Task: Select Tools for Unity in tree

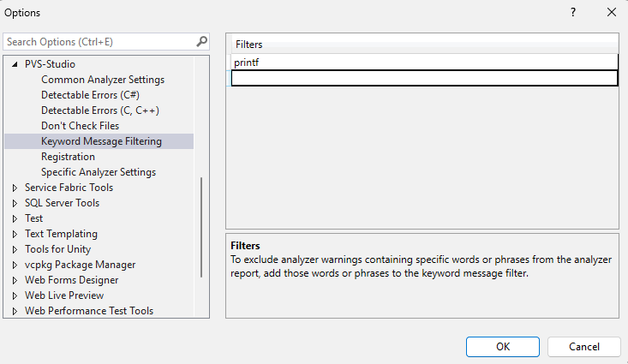Action: (57, 249)
